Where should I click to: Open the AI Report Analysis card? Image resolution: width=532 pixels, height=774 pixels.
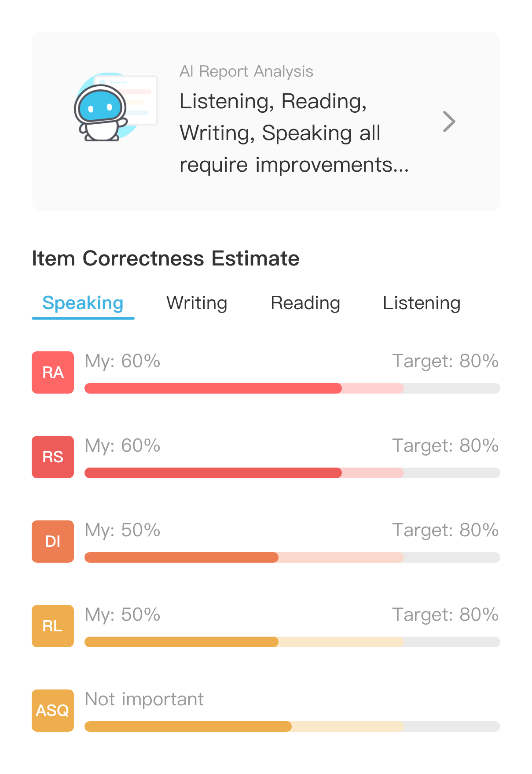pos(266,121)
